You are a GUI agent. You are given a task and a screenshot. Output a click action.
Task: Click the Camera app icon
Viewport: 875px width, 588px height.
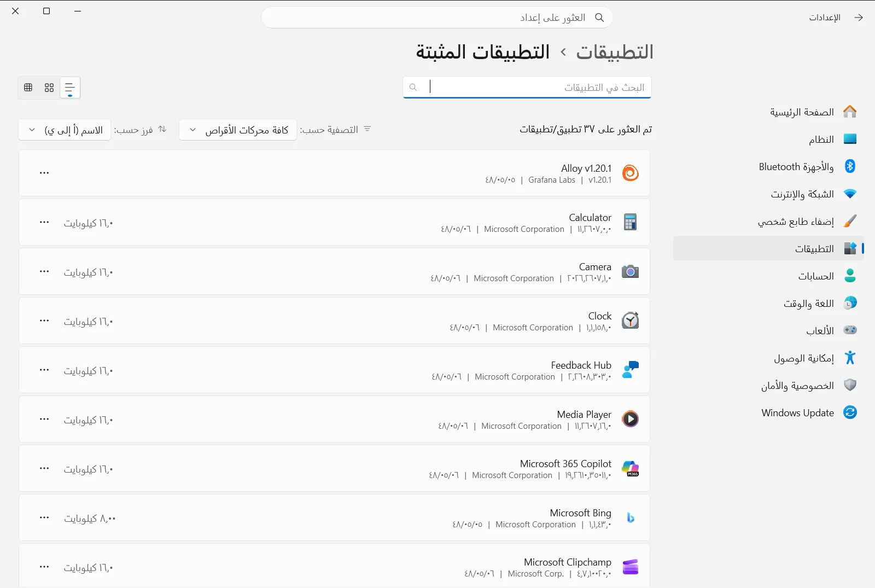pos(631,271)
